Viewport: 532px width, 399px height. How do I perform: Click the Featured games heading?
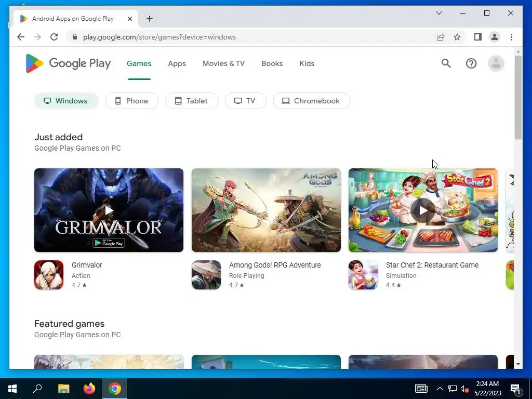[x=69, y=324]
